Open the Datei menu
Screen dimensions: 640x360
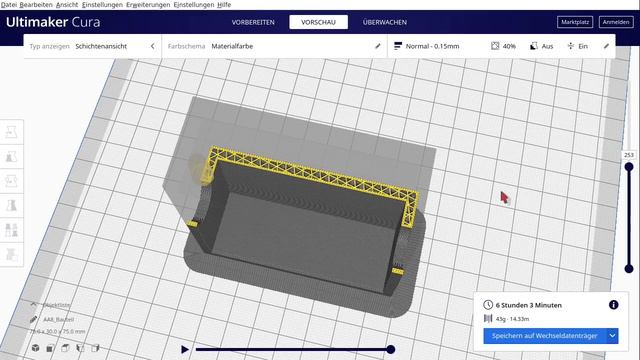pyautogui.click(x=9, y=4)
